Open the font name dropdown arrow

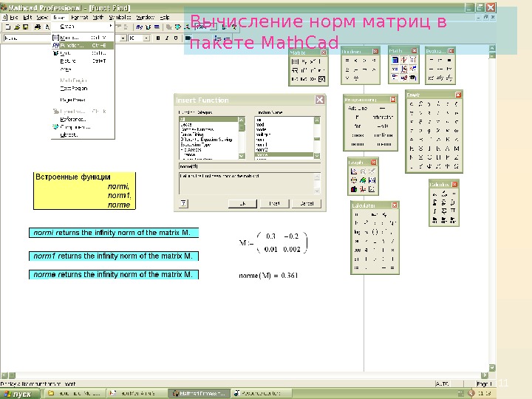[x=123, y=38]
